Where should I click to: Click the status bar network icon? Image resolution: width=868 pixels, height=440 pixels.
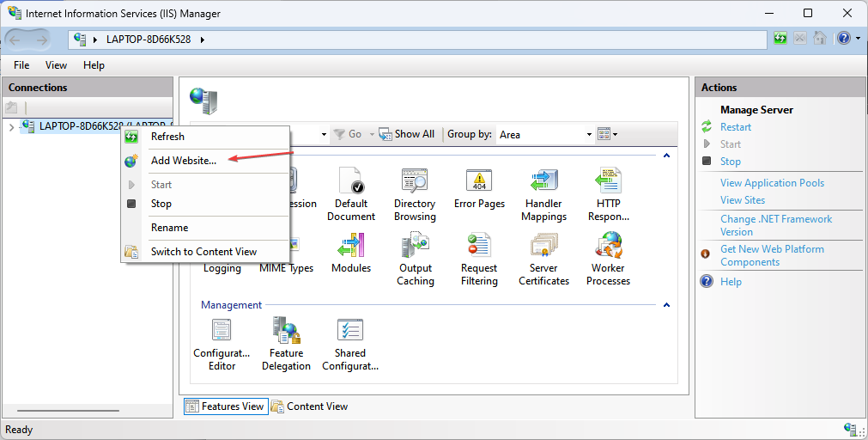tap(852, 429)
